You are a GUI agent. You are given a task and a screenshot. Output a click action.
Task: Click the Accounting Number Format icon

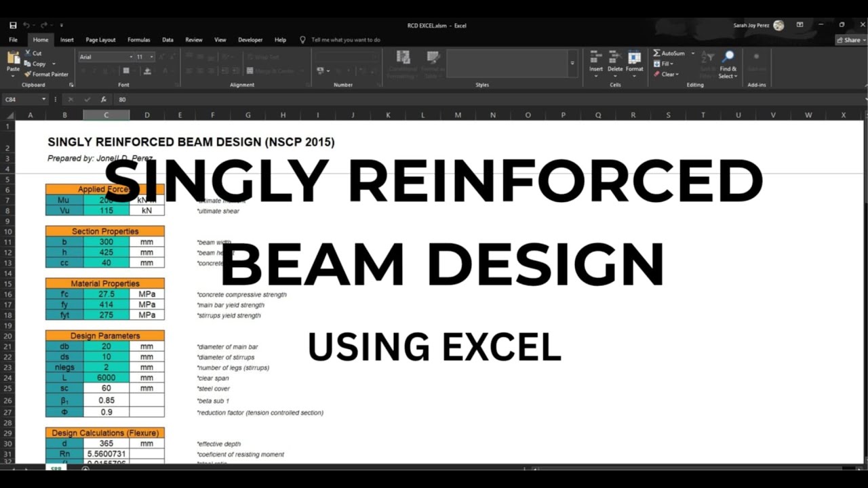click(x=320, y=70)
